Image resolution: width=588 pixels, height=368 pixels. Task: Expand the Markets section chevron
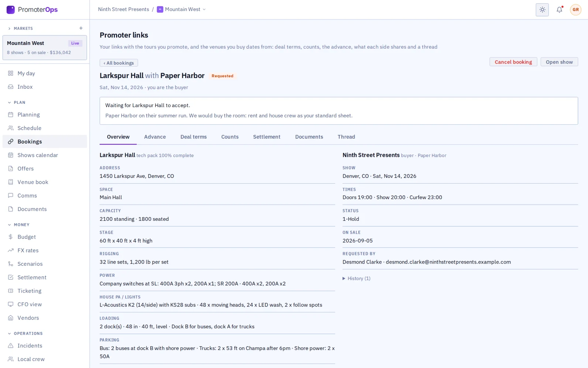(9, 28)
